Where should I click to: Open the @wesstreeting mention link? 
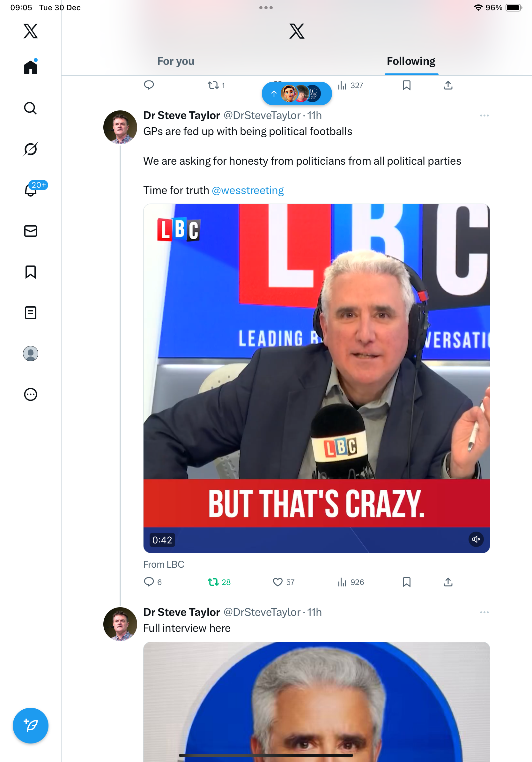coord(248,190)
